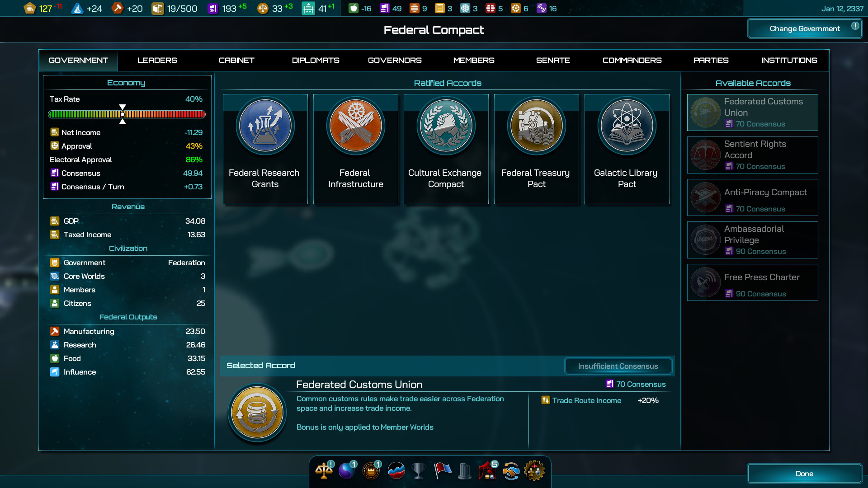Select the Federal Infrastructure accord emblem
Image resolution: width=868 pixels, height=488 pixels.
coord(356,126)
